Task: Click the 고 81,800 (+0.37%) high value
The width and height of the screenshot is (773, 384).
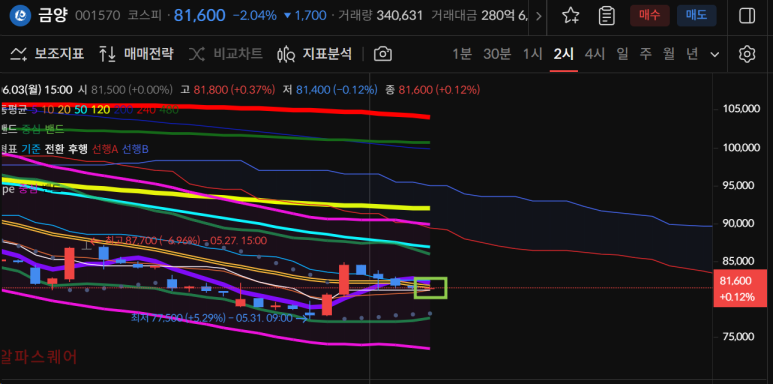Action: click(228, 90)
